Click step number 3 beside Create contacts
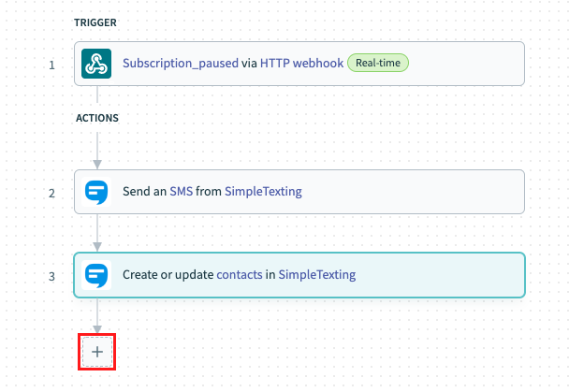The image size is (569, 392). [51, 277]
